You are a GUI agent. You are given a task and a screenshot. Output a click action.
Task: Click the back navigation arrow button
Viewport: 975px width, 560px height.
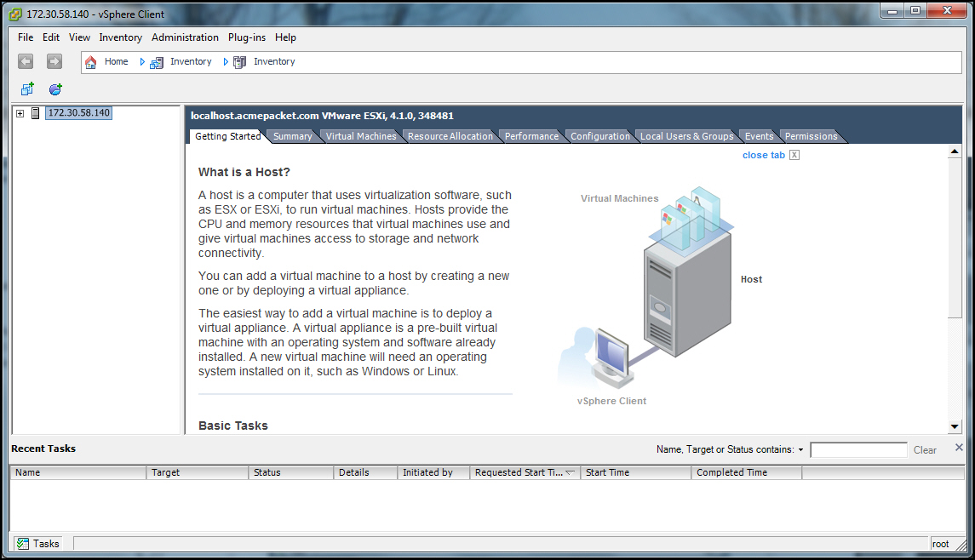tap(26, 61)
